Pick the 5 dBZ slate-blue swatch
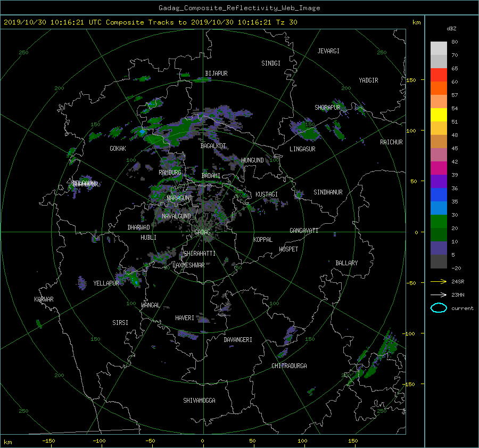 [439, 248]
